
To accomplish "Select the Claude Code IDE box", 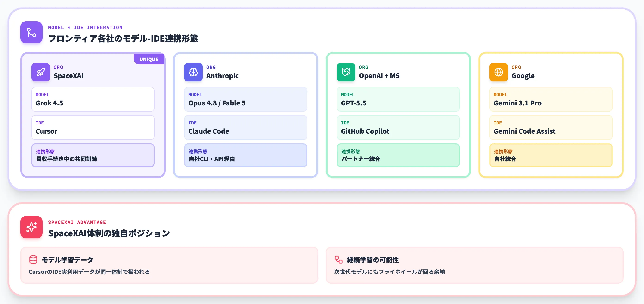I will 245,127.
